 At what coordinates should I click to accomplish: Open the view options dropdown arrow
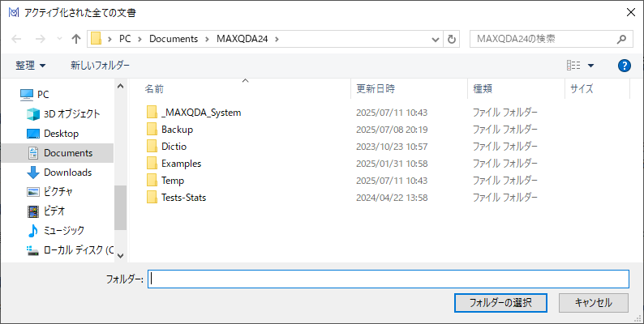[590, 66]
